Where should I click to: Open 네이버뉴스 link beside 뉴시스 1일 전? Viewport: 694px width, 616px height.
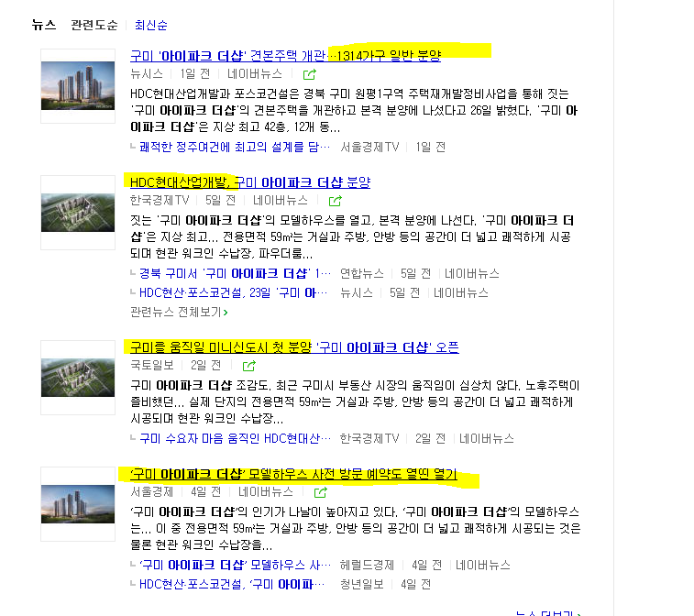[255, 74]
